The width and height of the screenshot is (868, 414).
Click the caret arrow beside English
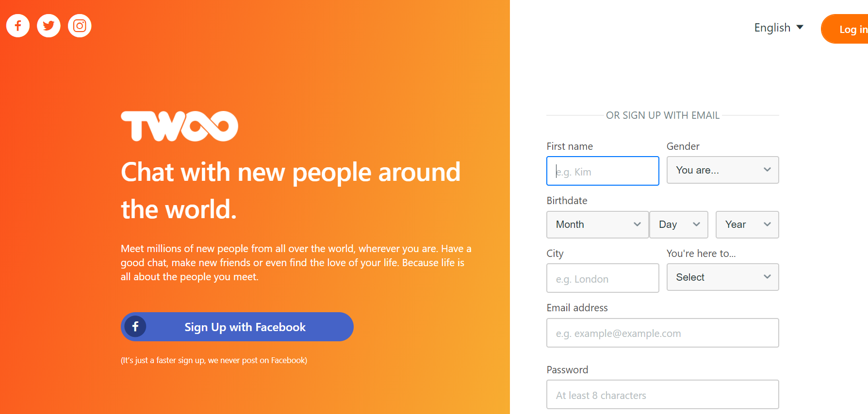tap(800, 27)
